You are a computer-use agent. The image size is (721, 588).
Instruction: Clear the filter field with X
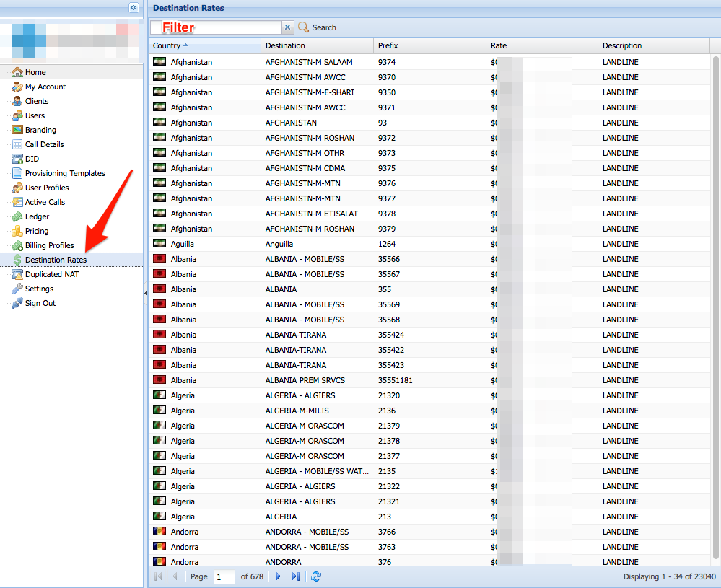pyautogui.click(x=287, y=27)
